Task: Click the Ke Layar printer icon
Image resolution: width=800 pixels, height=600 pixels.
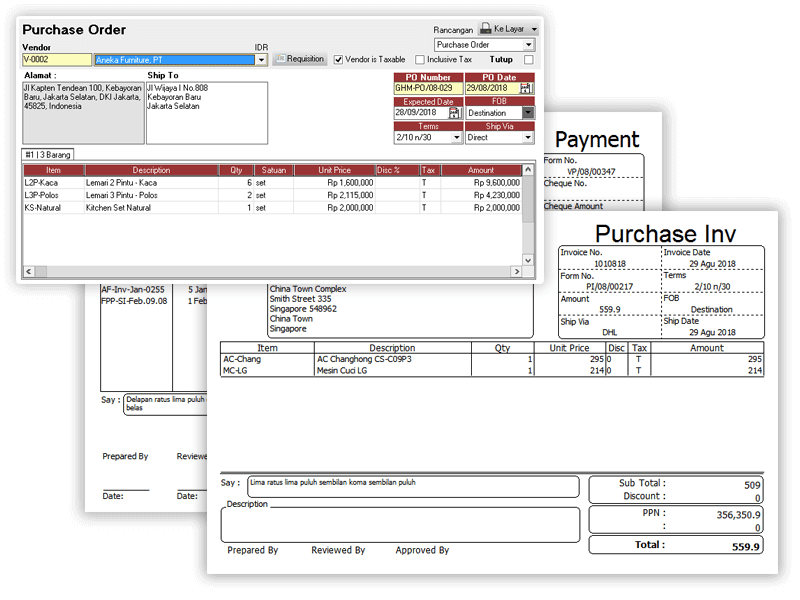Action: click(x=485, y=29)
